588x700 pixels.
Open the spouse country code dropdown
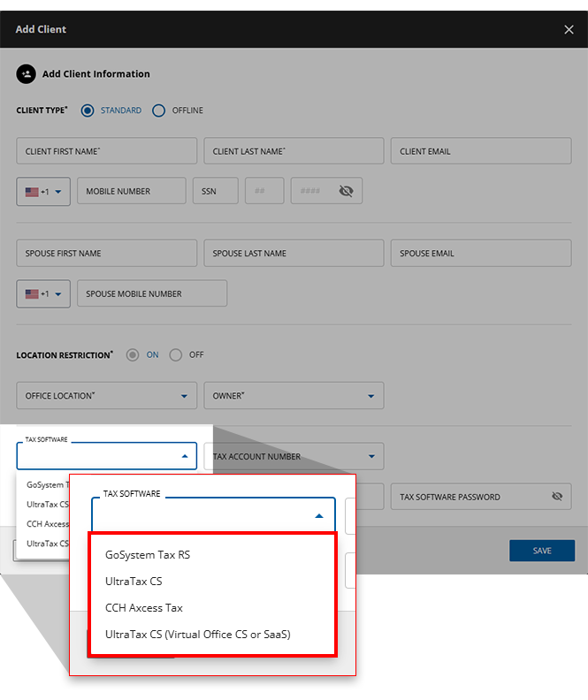43,293
